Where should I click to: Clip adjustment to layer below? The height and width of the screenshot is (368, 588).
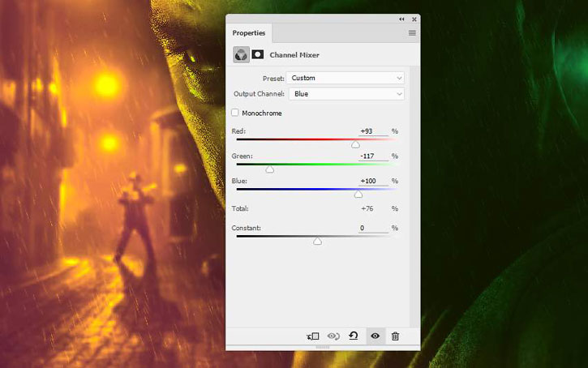tap(313, 336)
